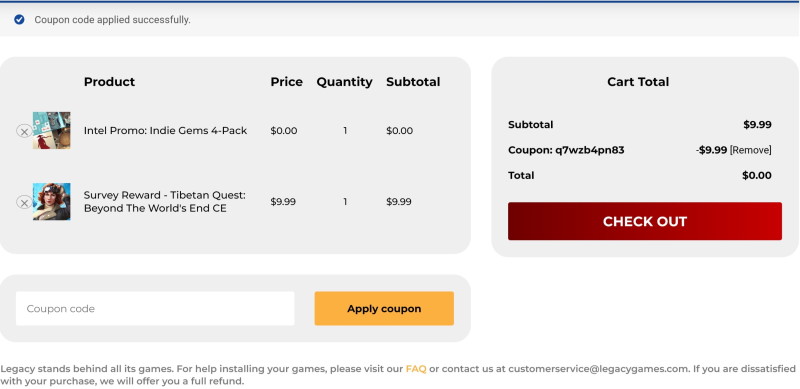Click the customerservice@legacygames.com email address
800x389 pixels.
point(599,369)
